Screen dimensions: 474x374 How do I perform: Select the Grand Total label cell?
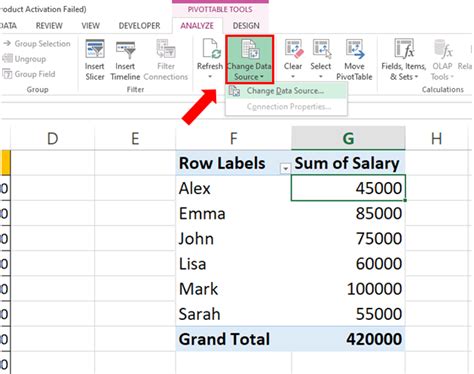234,339
